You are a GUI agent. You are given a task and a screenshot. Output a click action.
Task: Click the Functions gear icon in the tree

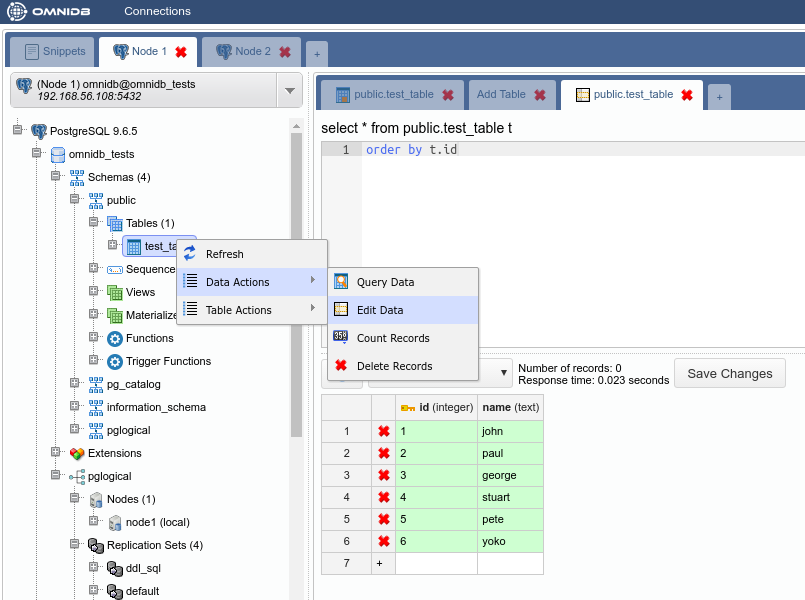pos(115,339)
